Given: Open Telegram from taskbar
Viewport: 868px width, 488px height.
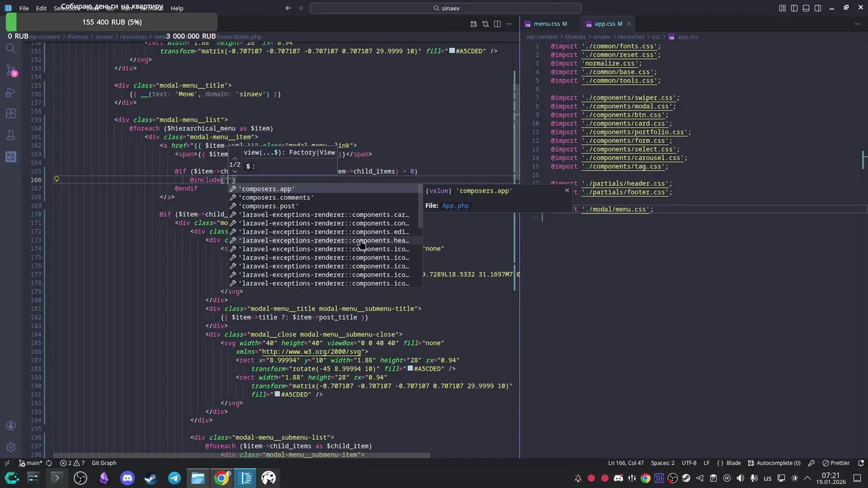Looking at the screenshot, I should [174, 478].
